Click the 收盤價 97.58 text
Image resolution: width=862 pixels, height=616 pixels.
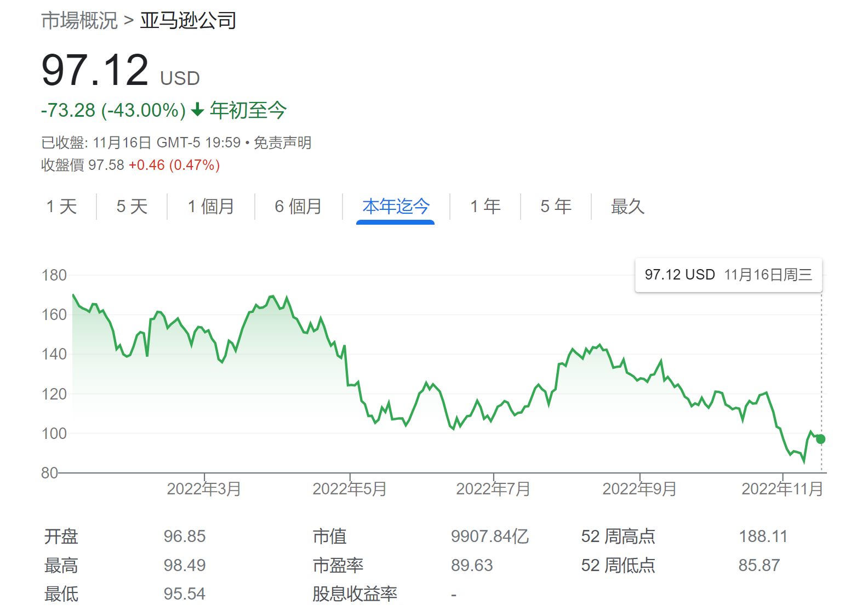83,165
